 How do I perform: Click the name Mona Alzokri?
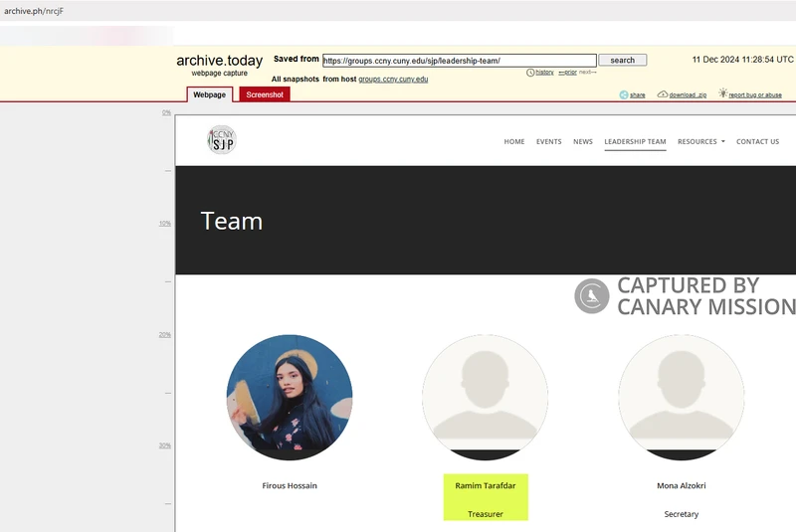[x=682, y=485]
